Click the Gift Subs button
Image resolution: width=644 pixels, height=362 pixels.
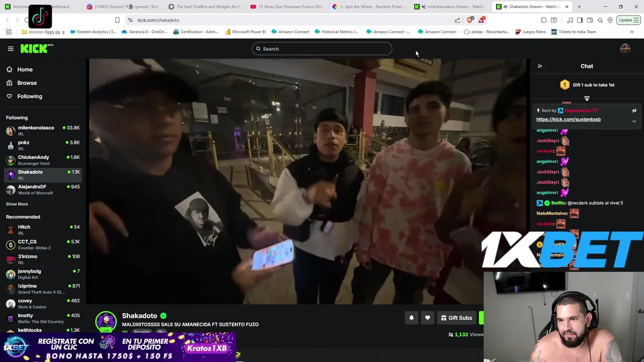(456, 318)
